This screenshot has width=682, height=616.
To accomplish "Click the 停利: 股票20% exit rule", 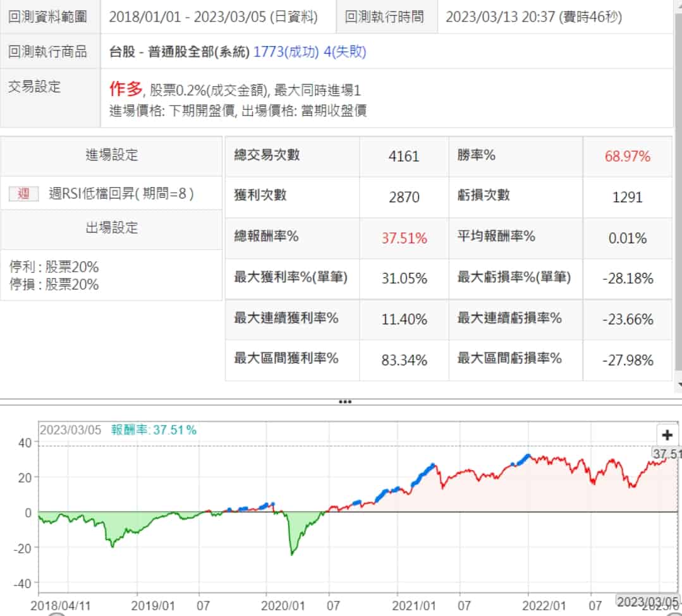I will (54, 267).
